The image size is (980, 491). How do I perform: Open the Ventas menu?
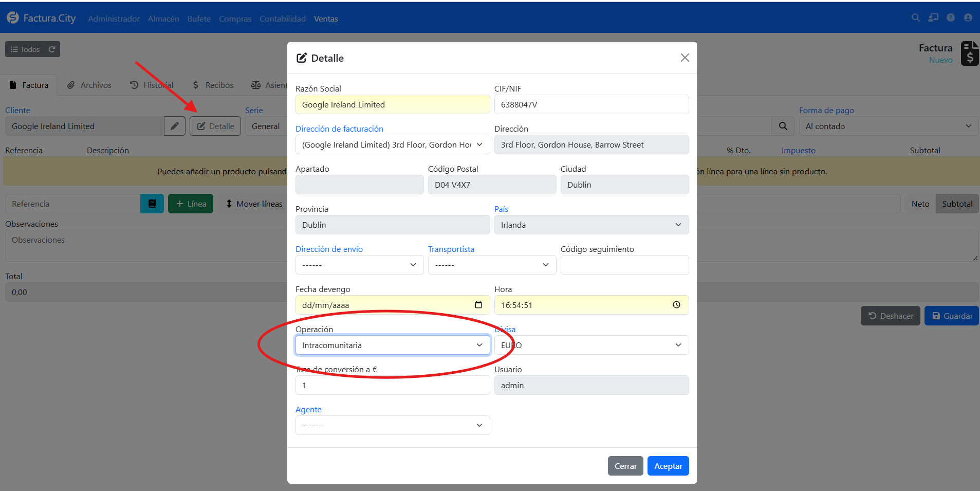[x=326, y=19]
